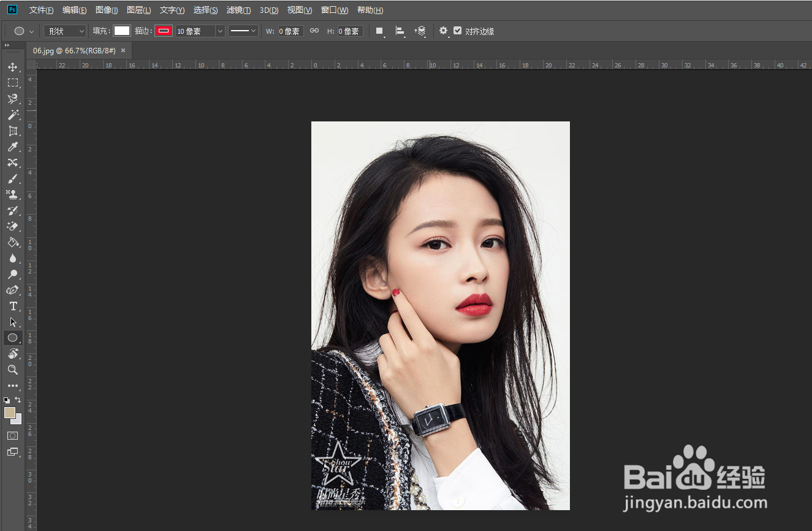Viewport: 812px width, 531px height.
Task: Open the 文件(F) menu
Action: coord(42,10)
